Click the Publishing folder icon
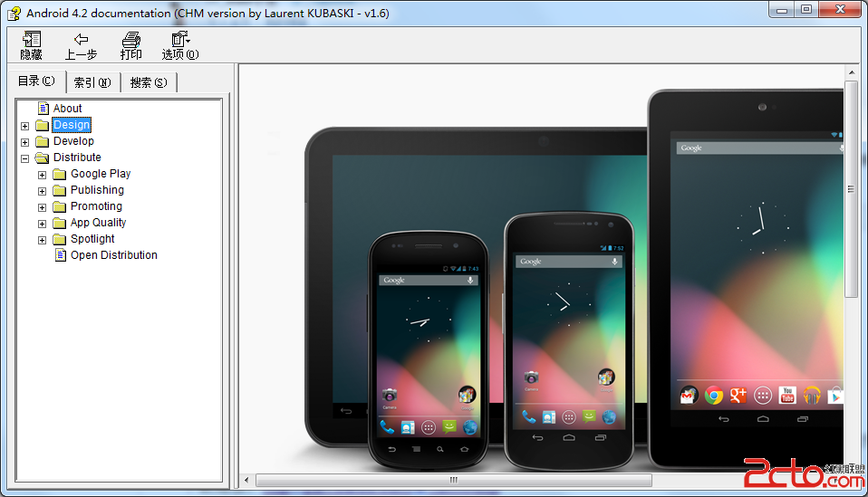This screenshot has width=868, height=497. (59, 190)
